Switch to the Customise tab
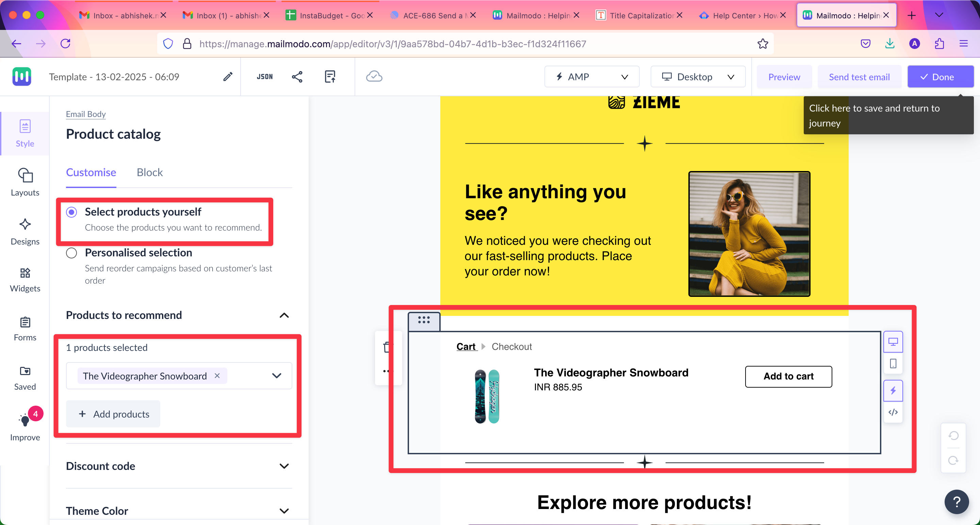The image size is (980, 525). click(x=91, y=172)
